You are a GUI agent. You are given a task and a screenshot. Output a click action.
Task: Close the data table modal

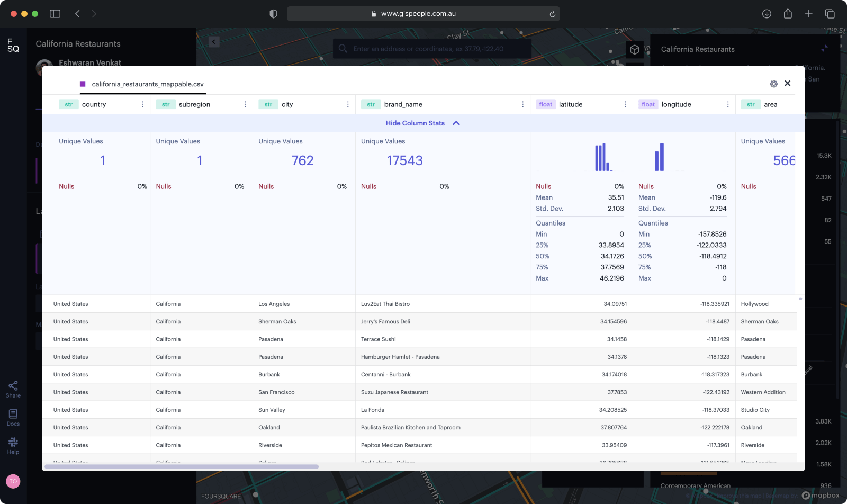[x=787, y=84]
